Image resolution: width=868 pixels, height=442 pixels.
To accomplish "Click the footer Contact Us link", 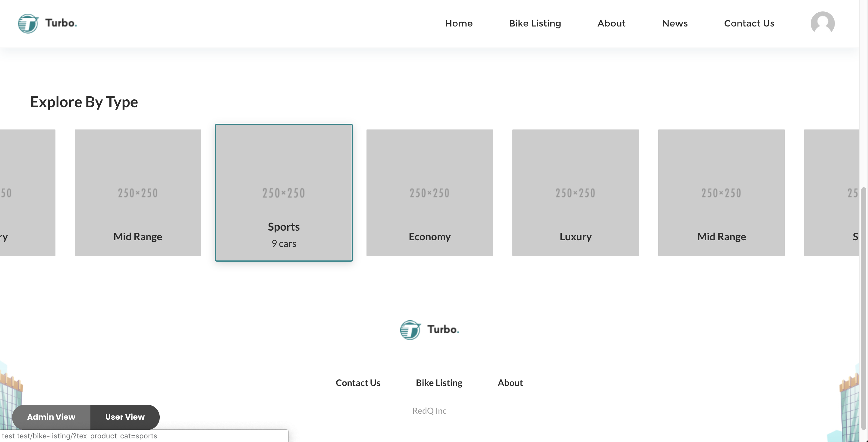I will (x=358, y=383).
